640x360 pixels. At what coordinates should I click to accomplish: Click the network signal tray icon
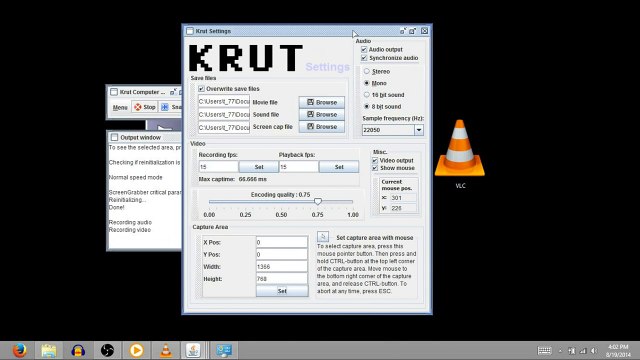[x=583, y=351]
